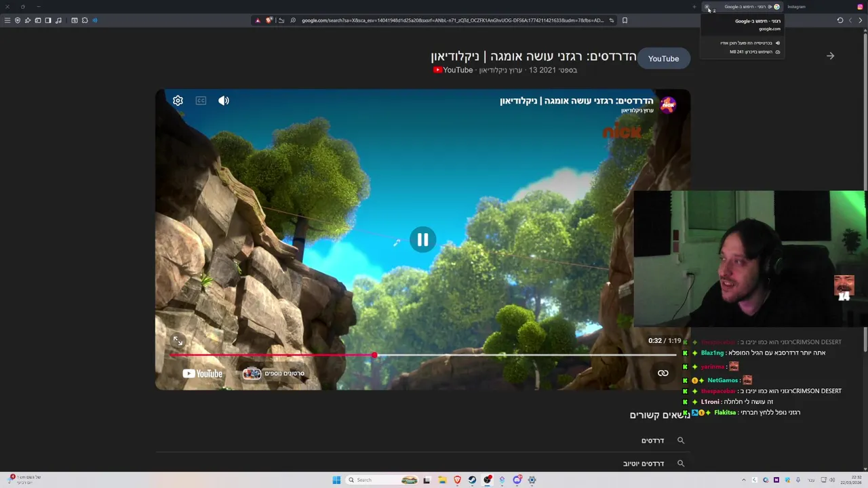Screen dimensions: 868x488
Task: Click the browser address bar URL
Action: click(x=452, y=20)
